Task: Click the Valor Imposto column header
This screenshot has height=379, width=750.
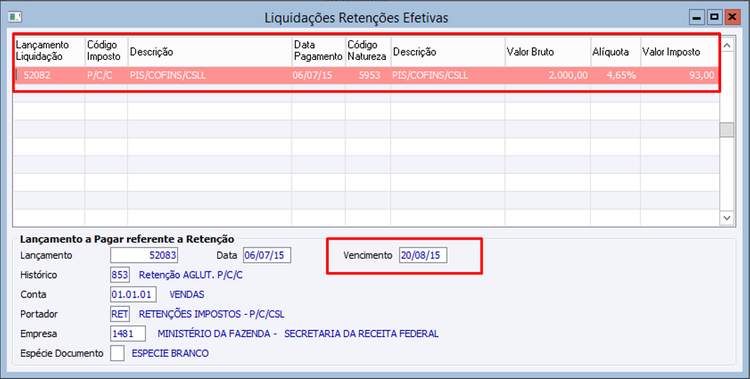Action: (679, 51)
